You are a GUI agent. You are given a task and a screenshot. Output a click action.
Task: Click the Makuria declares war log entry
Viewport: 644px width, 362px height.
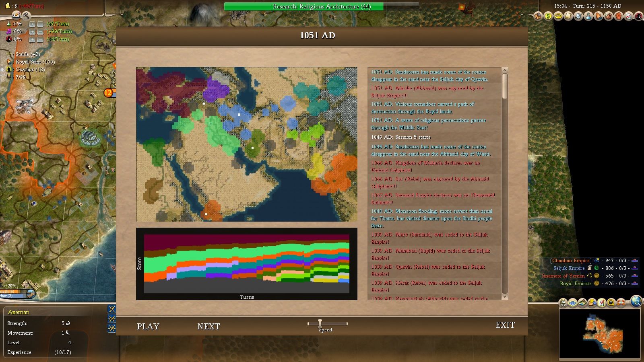pyautogui.click(x=435, y=167)
